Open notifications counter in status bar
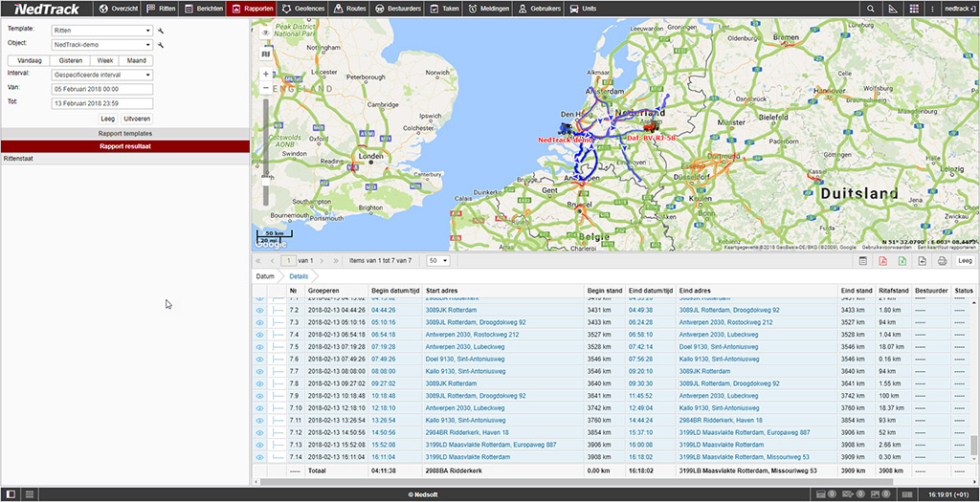This screenshot has width=980, height=502. 826,494
